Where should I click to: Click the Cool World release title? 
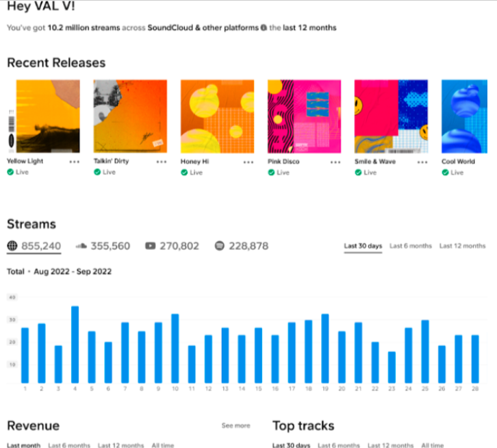tap(458, 162)
